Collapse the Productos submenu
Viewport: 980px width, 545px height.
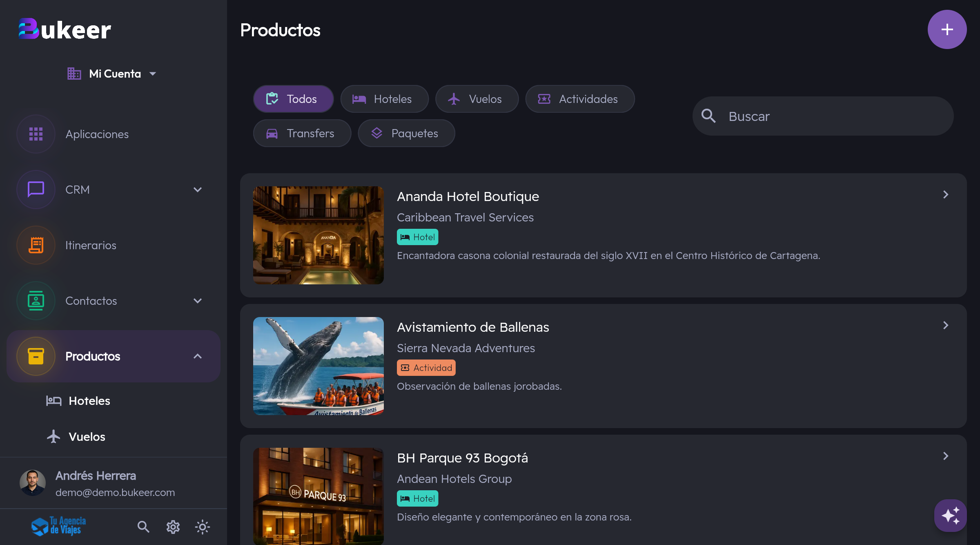(x=198, y=356)
